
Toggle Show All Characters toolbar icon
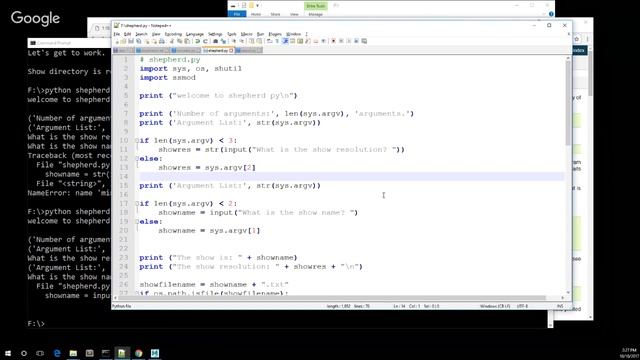[278, 41]
